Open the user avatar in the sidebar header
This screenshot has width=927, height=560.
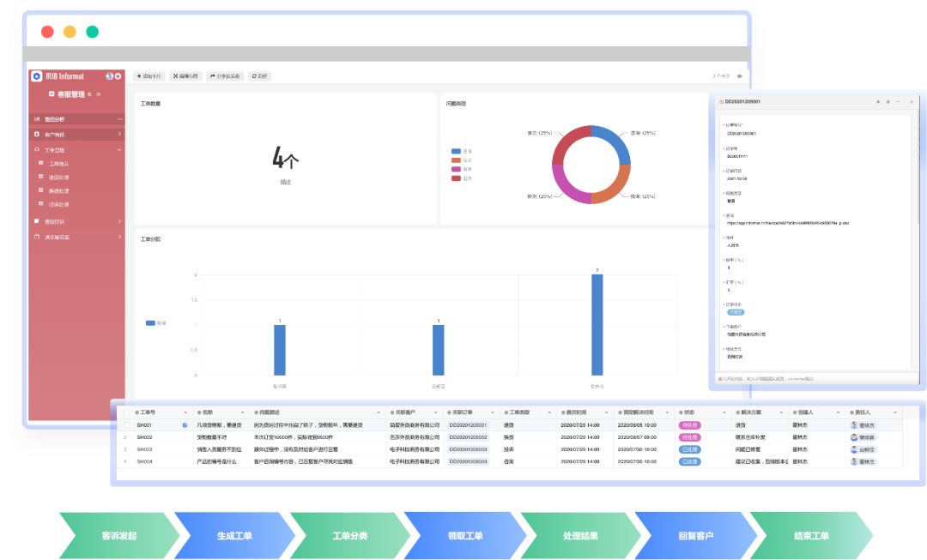click(x=109, y=76)
